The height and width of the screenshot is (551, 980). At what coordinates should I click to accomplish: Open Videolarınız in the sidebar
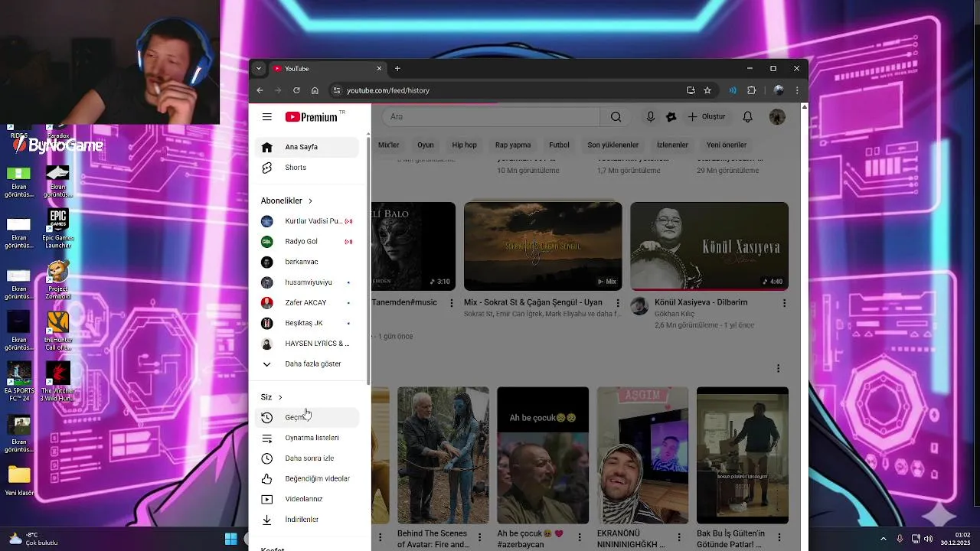[x=306, y=499]
